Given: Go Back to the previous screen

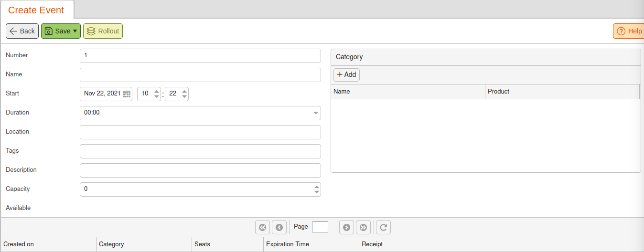Looking at the screenshot, I should [22, 31].
